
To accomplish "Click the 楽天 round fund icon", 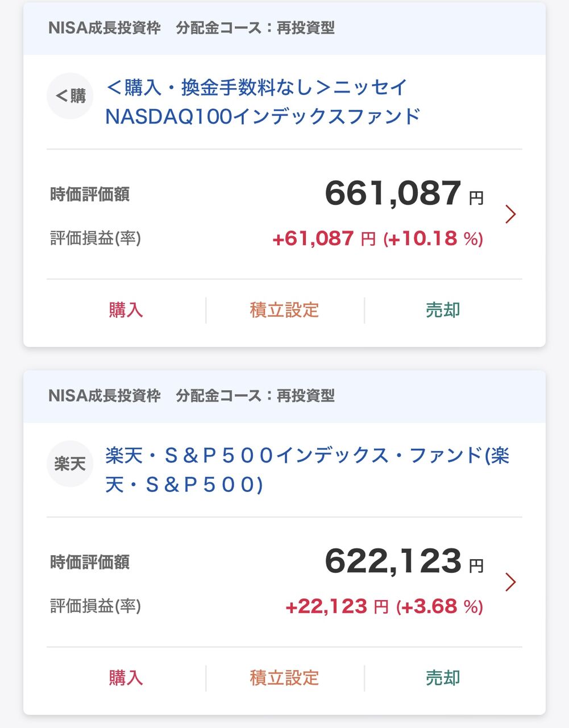I will click(x=70, y=464).
